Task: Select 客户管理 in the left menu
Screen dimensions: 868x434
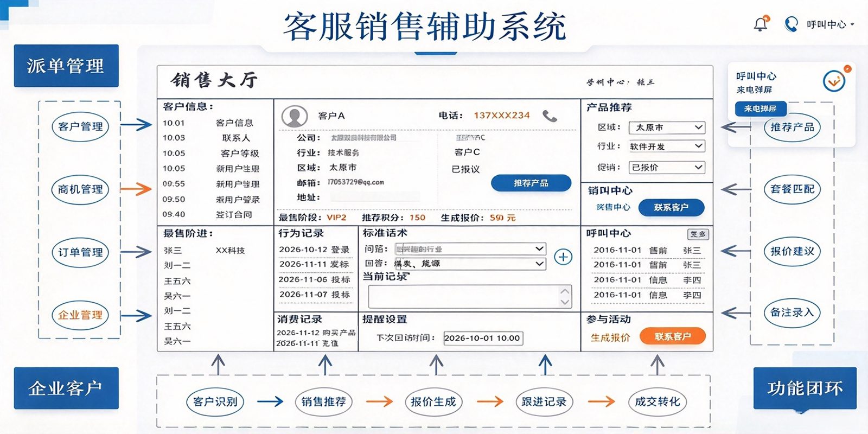Action: pos(80,126)
